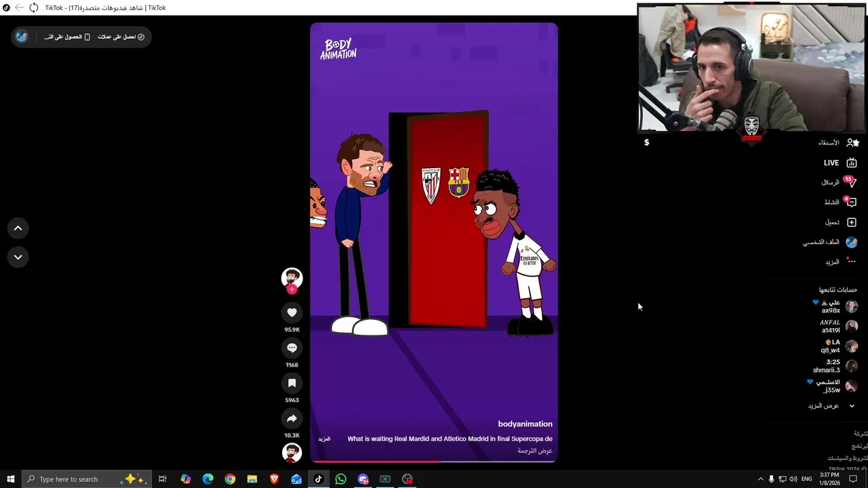Show hidden tray icons chevron
This screenshot has height=488, width=868.
pyautogui.click(x=760, y=479)
